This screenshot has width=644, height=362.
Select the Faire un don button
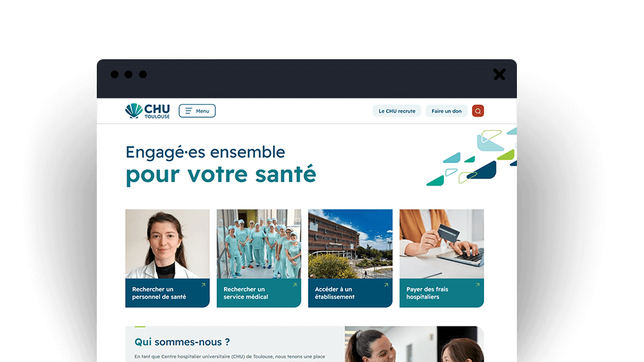[446, 111]
